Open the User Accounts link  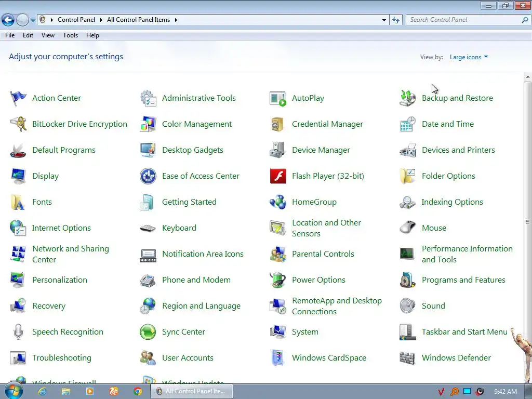(x=188, y=358)
